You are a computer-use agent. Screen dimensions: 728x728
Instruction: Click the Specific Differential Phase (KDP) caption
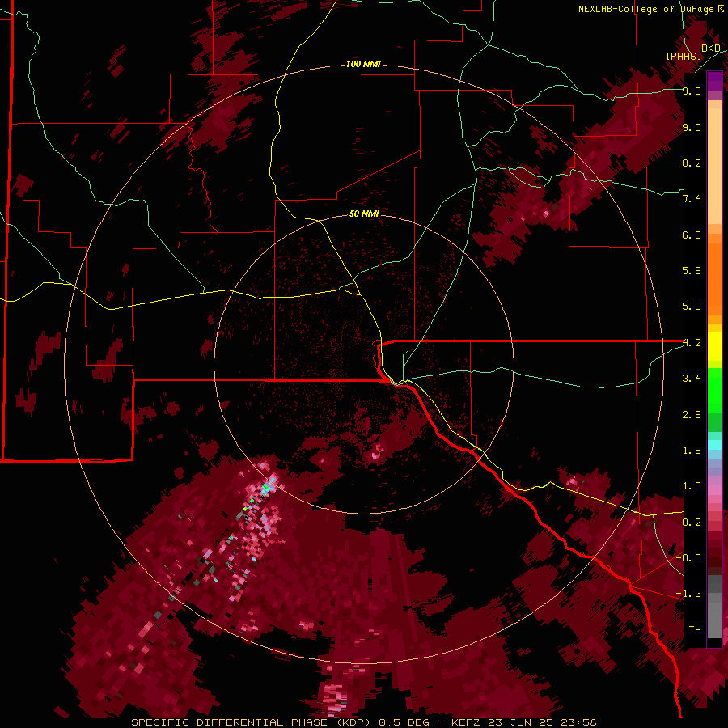tap(252, 722)
